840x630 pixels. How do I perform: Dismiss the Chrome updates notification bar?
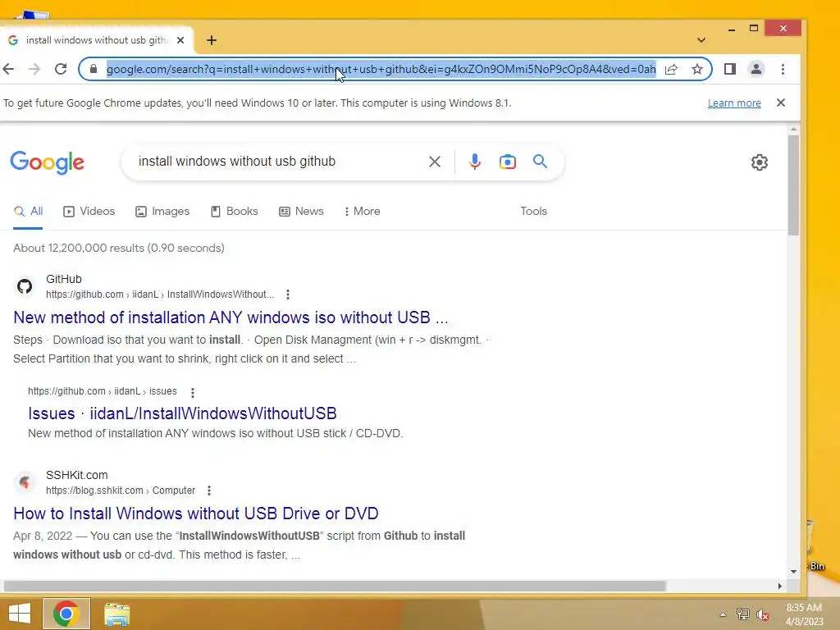point(781,103)
